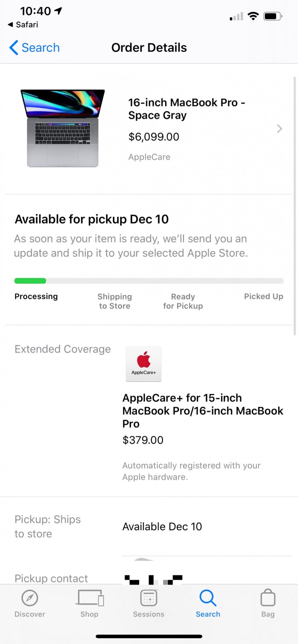
Task: Tap the Search back button label
Action: 41,48
